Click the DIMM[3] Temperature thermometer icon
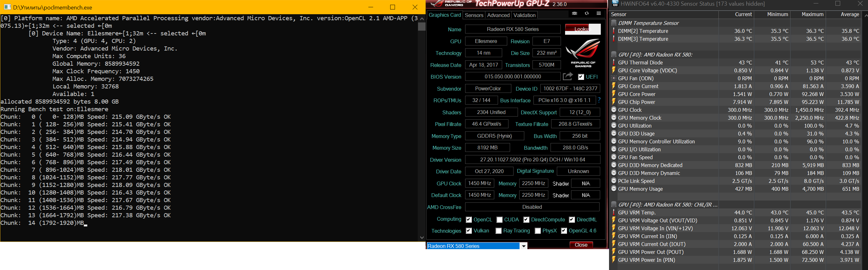868x270 pixels. pos(613,39)
